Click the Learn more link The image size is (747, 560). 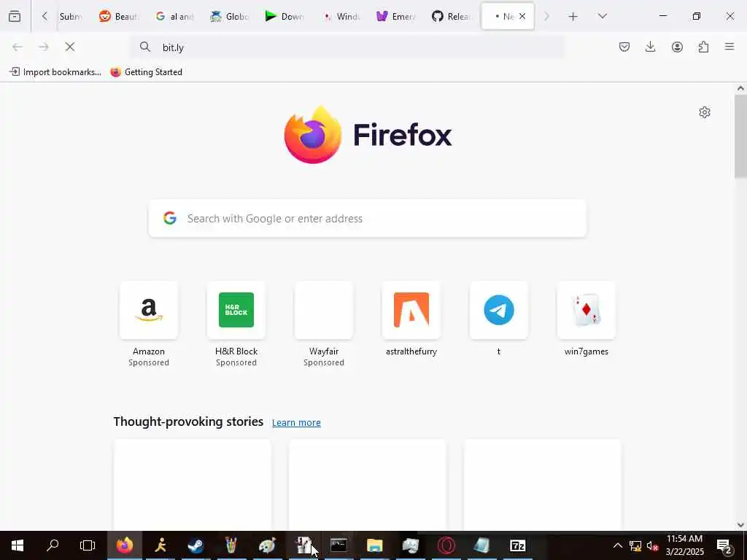click(x=296, y=423)
